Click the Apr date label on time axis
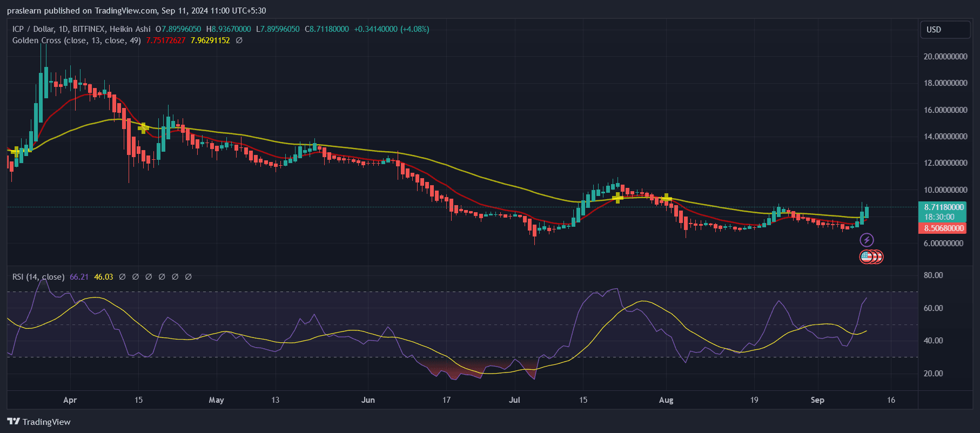Screen dimensions: 980x433 click(x=70, y=400)
